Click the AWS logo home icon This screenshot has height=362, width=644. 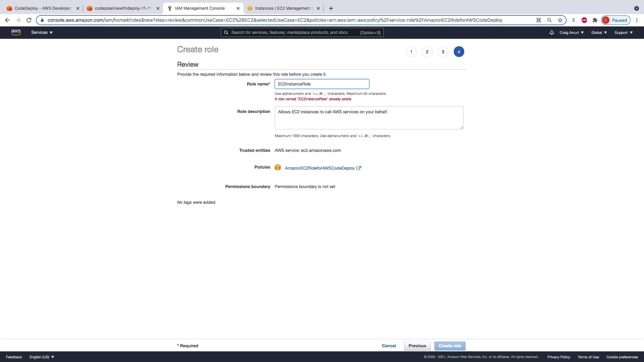click(16, 32)
